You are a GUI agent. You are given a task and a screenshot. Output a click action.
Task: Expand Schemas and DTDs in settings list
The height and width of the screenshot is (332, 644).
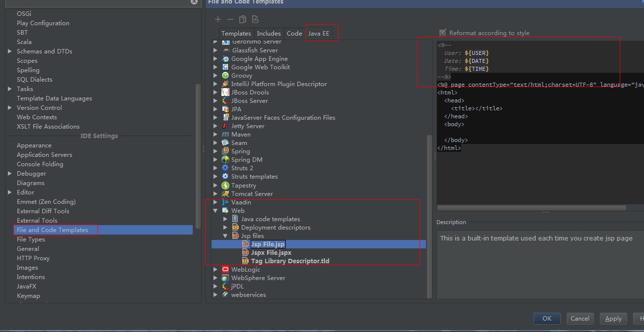[10, 51]
